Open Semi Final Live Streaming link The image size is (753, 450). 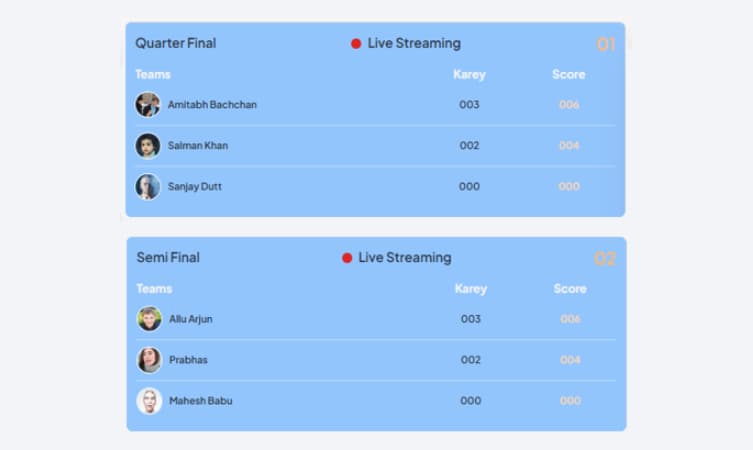pyautogui.click(x=405, y=258)
